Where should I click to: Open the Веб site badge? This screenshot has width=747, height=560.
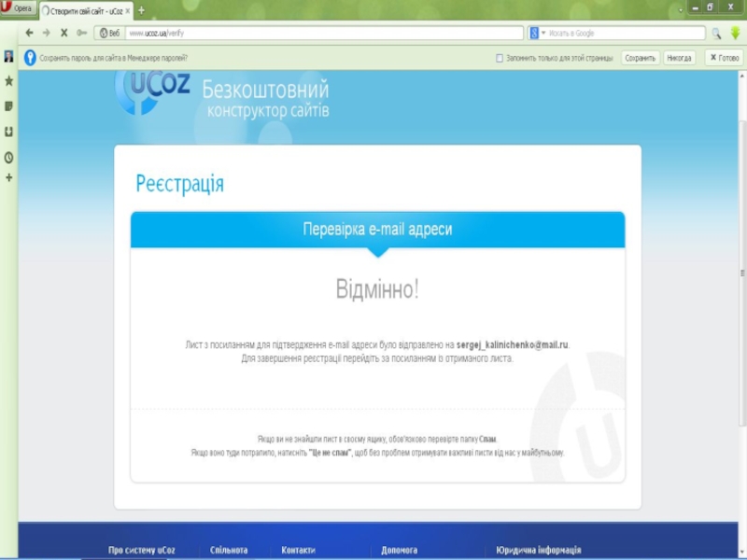tap(109, 33)
